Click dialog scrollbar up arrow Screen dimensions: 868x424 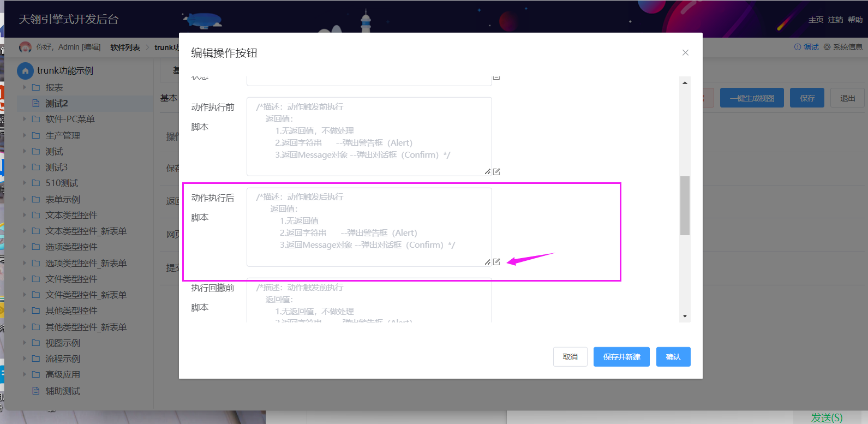click(685, 82)
